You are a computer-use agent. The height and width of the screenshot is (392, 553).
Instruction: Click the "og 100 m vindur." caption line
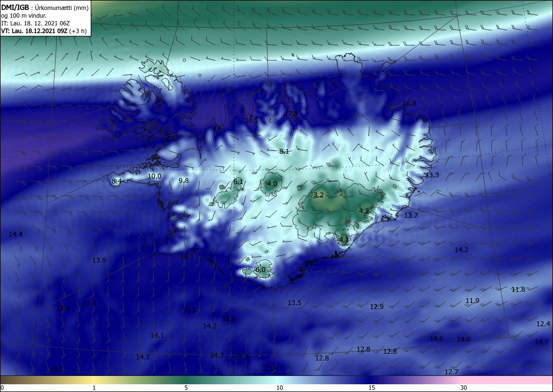[x=24, y=15]
